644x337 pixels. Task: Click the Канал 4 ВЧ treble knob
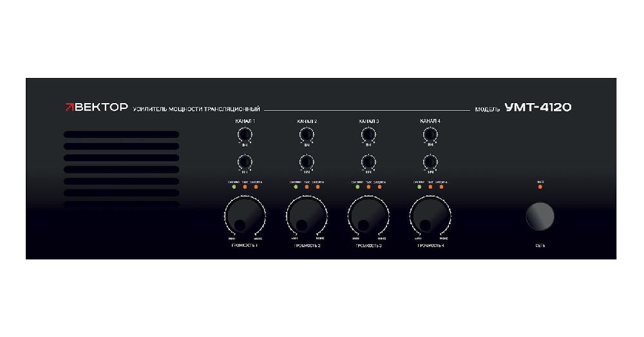click(429, 134)
